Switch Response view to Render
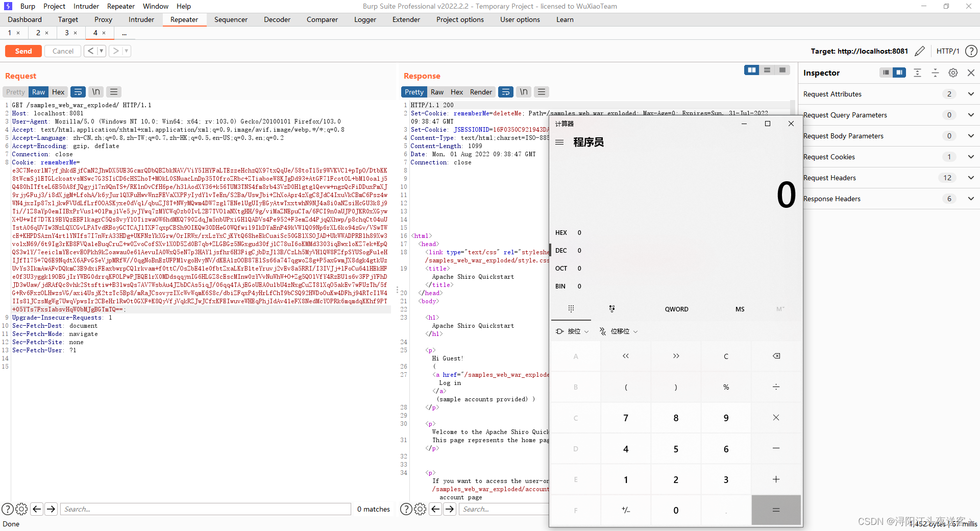The width and height of the screenshot is (980, 531). [x=481, y=92]
